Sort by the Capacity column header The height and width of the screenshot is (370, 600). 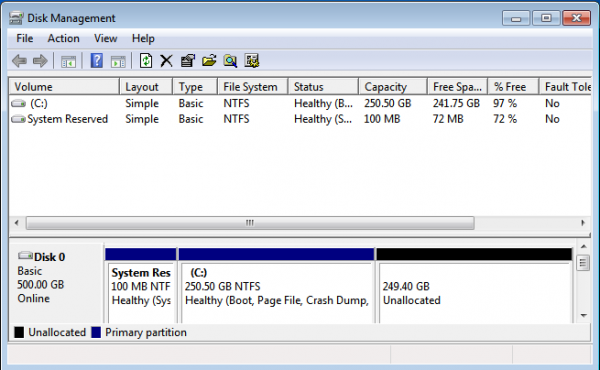coord(393,87)
